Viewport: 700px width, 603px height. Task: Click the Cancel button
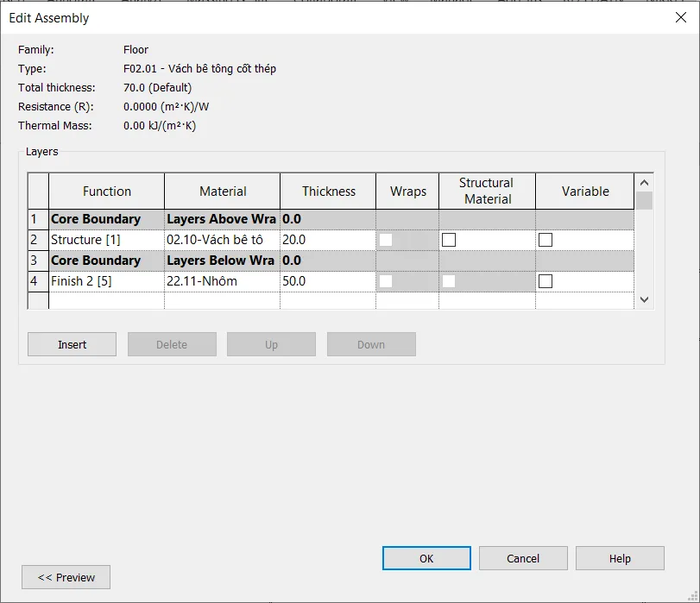pos(523,558)
